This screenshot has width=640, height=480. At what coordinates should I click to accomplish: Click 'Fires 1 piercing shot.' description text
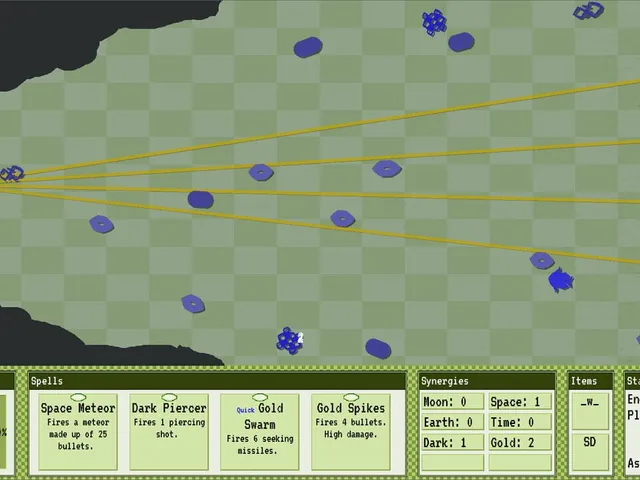point(169,428)
